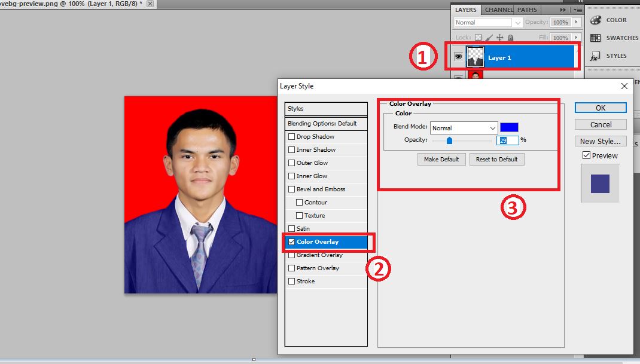Open the Layers panel options menu icon

coord(578,10)
